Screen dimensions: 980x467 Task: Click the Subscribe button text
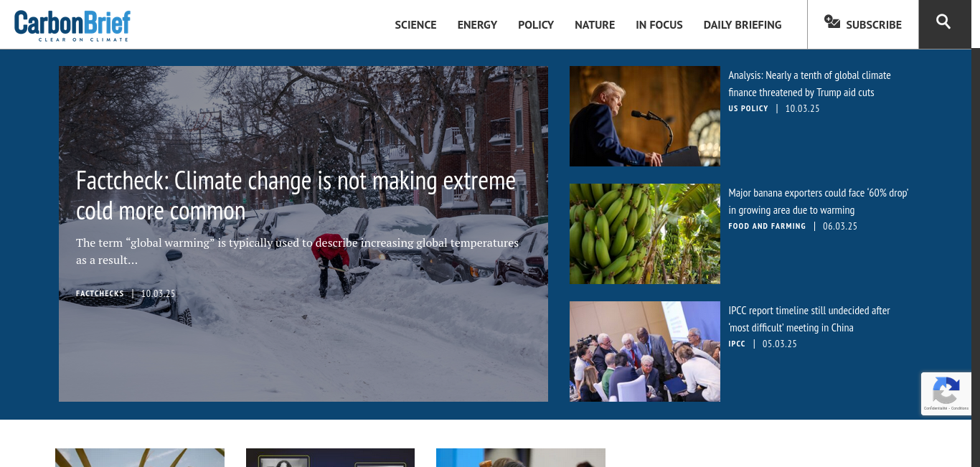tap(874, 25)
